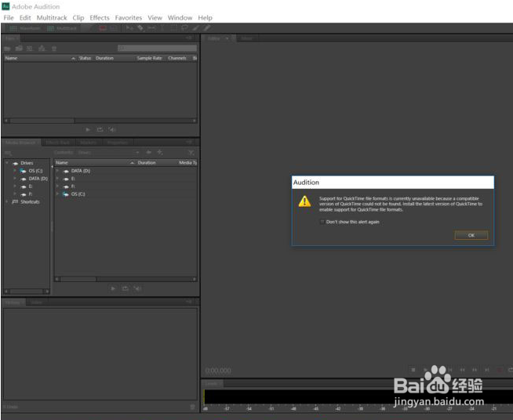513x420 pixels.
Task: Select the Spot Healing Brush tool
Action: 207,28
